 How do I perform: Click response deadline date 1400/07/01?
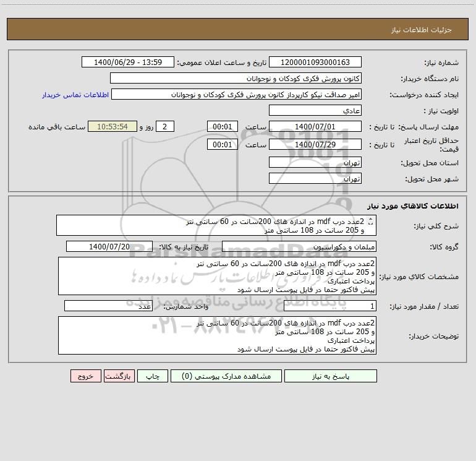[x=315, y=126]
